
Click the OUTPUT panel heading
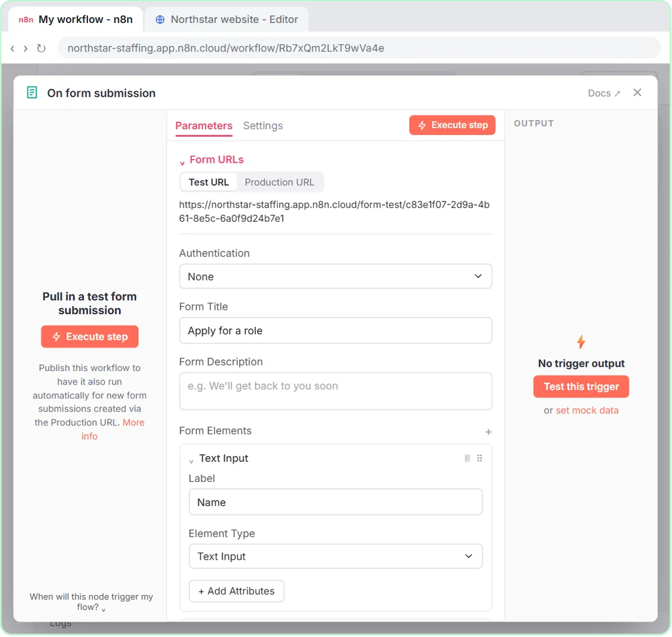click(x=534, y=124)
